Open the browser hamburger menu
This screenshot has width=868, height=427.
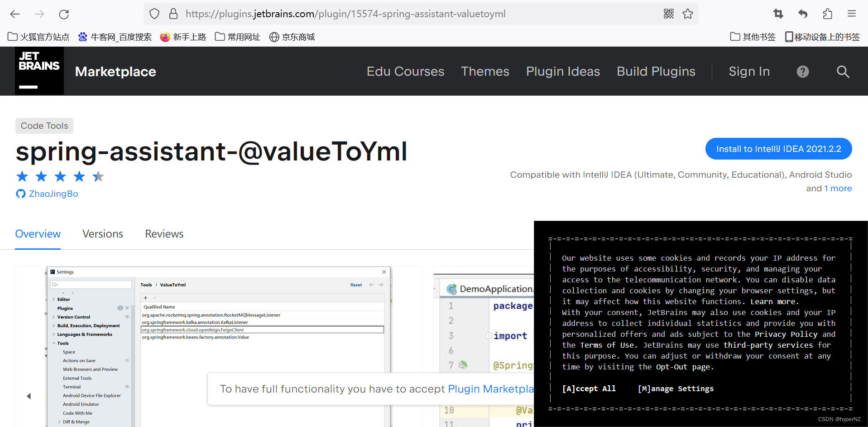pos(852,14)
